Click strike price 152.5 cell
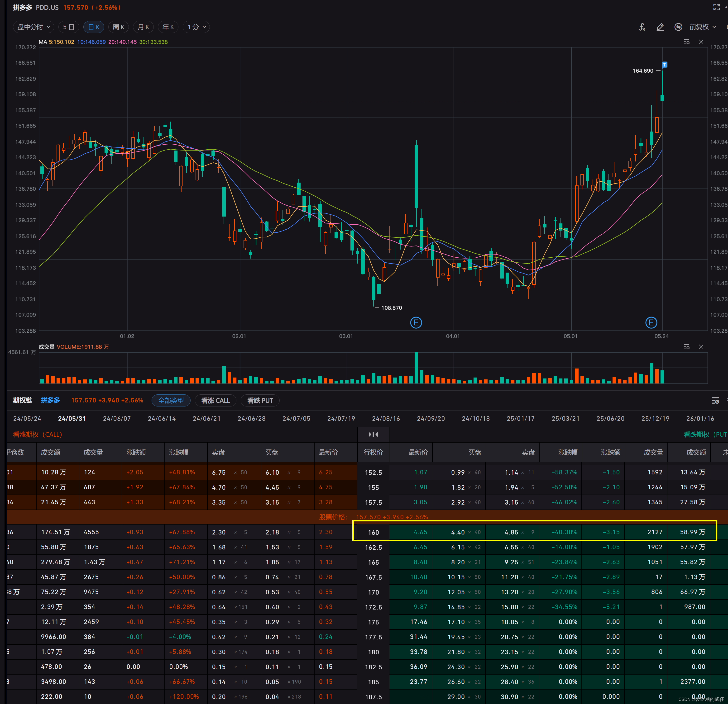 [373, 472]
